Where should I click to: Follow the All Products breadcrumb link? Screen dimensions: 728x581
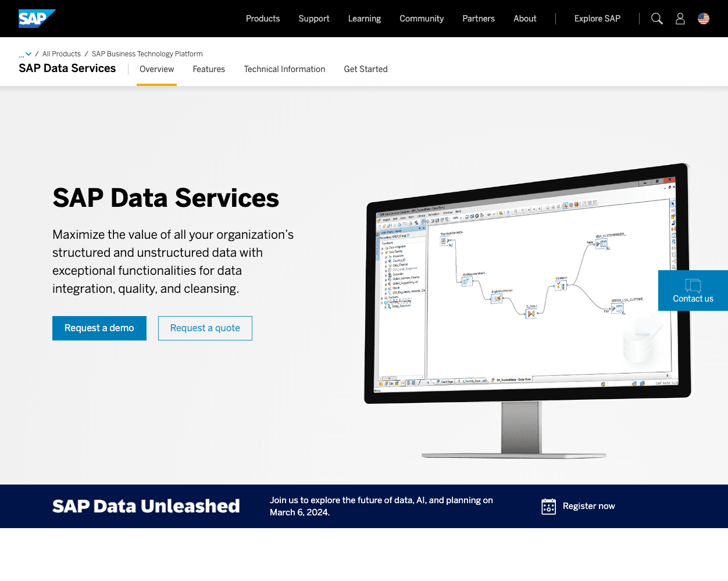click(x=62, y=54)
